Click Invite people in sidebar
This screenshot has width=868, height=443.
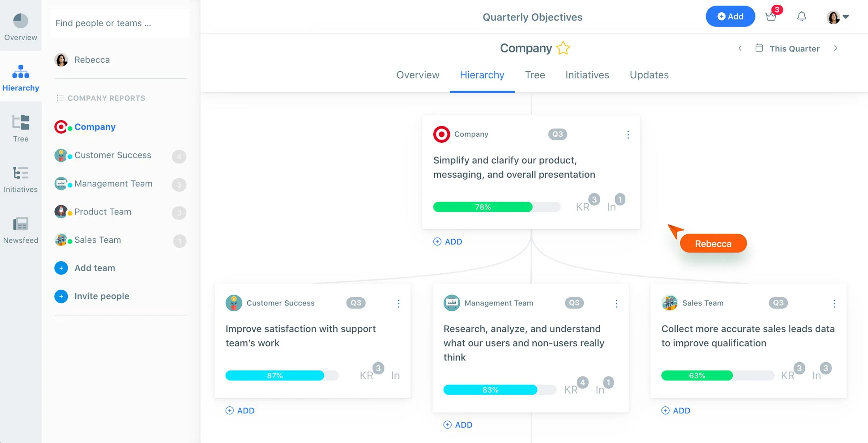coord(101,296)
